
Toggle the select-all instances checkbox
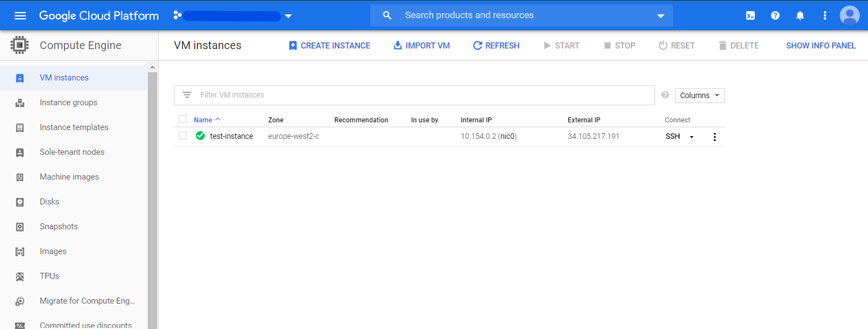(x=183, y=119)
